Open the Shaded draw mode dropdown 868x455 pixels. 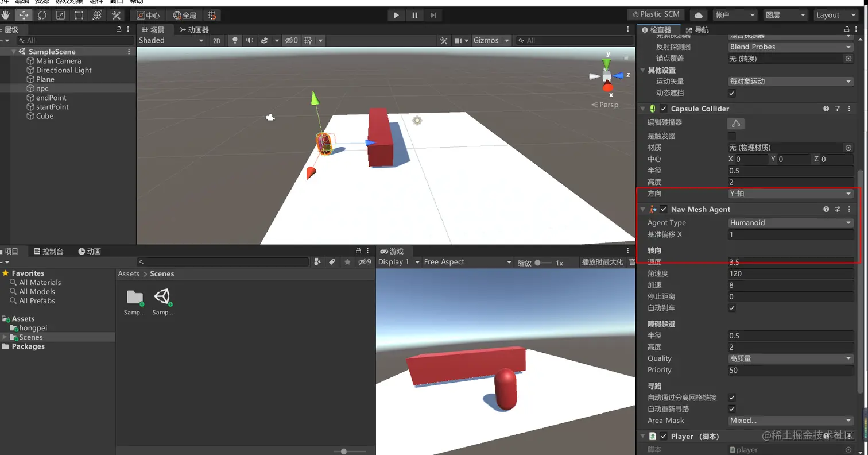coord(171,40)
